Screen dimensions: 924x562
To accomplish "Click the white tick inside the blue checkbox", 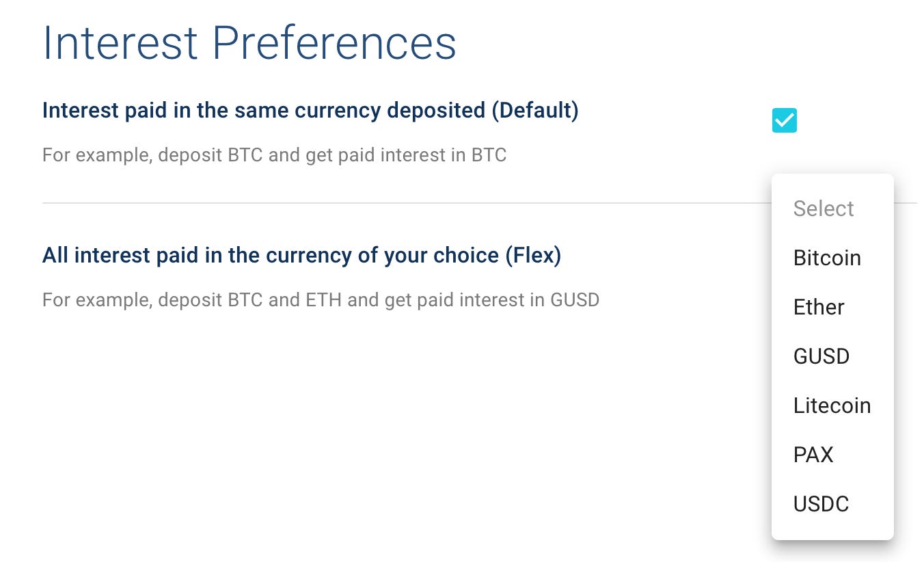I will pyautogui.click(x=784, y=120).
